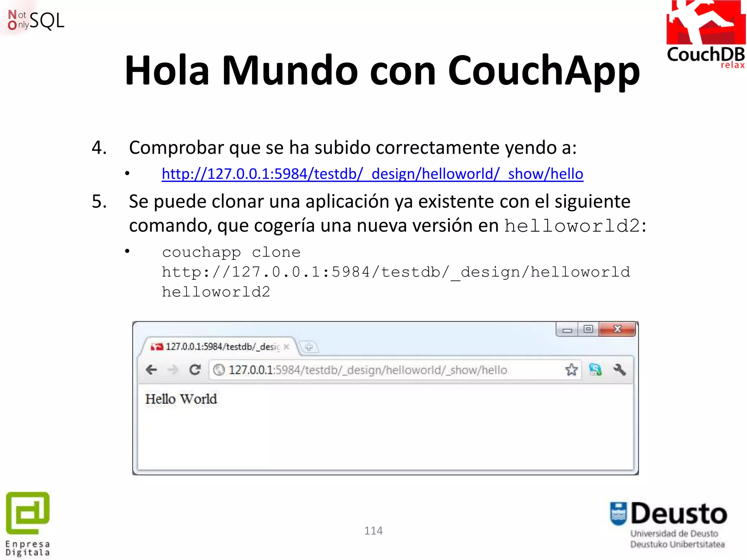Click the globe icon in address bar

pyautogui.click(x=219, y=370)
